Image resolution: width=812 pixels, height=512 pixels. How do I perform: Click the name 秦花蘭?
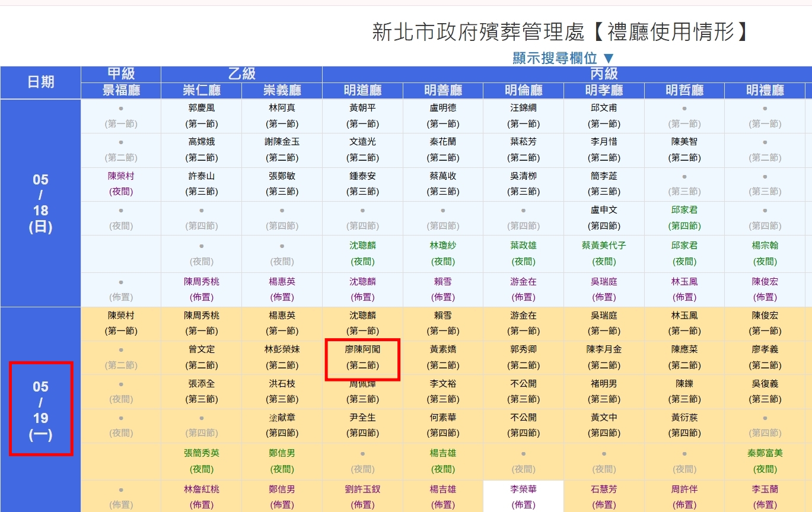click(x=443, y=142)
